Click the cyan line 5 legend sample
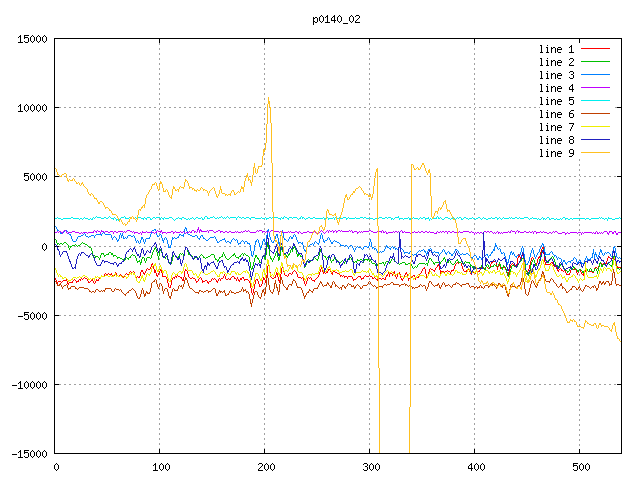Viewport: 640px width, 480px height. 596,101
